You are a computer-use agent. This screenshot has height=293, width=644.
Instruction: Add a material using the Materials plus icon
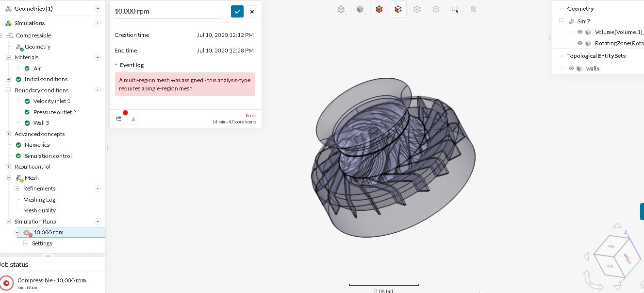click(98, 57)
